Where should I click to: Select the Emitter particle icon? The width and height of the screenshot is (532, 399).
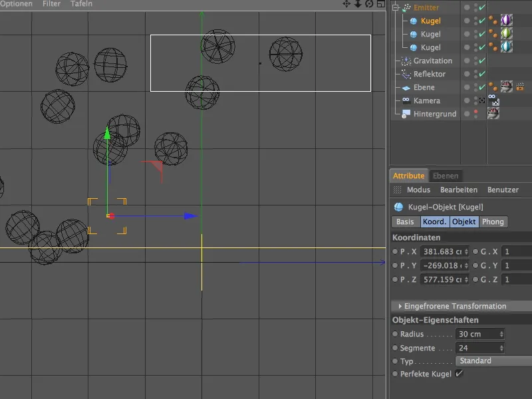[408, 7]
